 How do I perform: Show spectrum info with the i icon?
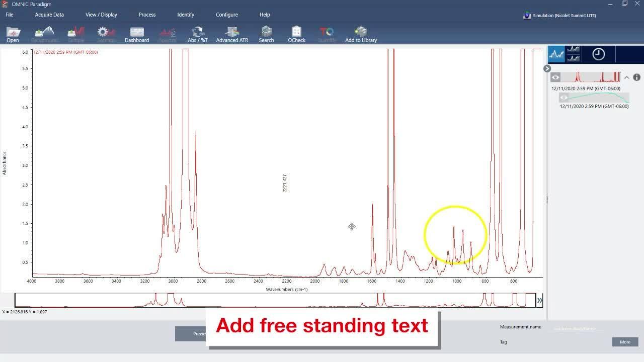tap(636, 77)
